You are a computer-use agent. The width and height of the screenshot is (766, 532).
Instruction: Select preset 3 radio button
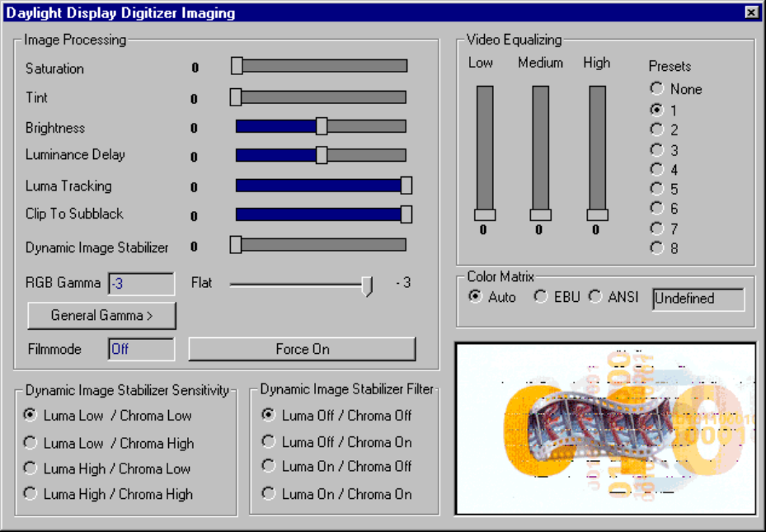tap(656, 149)
